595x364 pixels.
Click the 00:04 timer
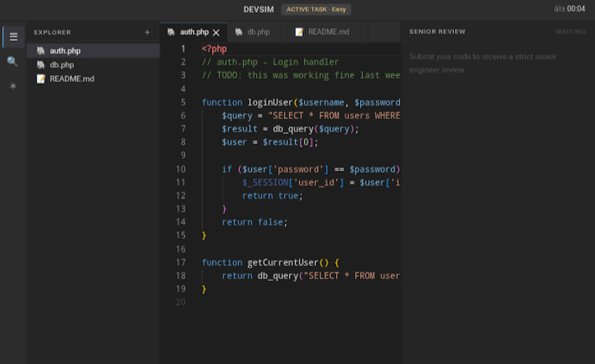576,9
